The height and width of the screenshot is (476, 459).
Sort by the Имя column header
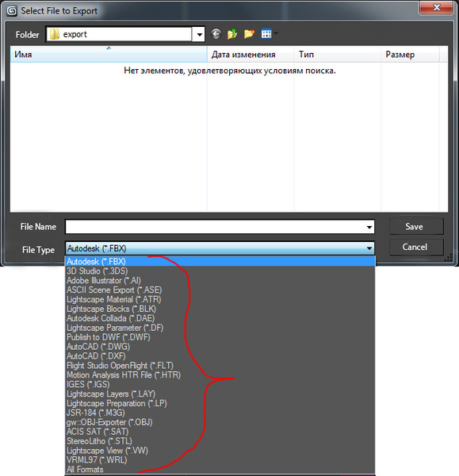[x=109, y=55]
